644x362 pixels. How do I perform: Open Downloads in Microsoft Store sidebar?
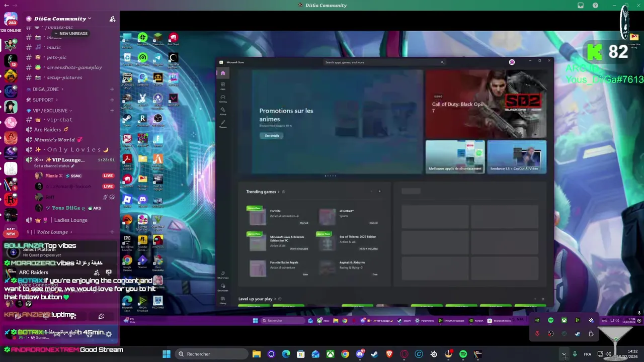click(223, 287)
